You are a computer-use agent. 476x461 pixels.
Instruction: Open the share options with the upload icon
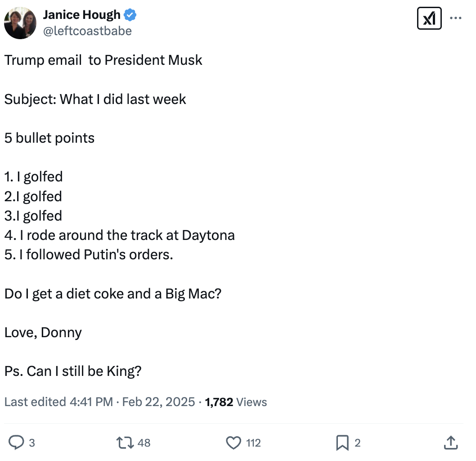tap(450, 443)
